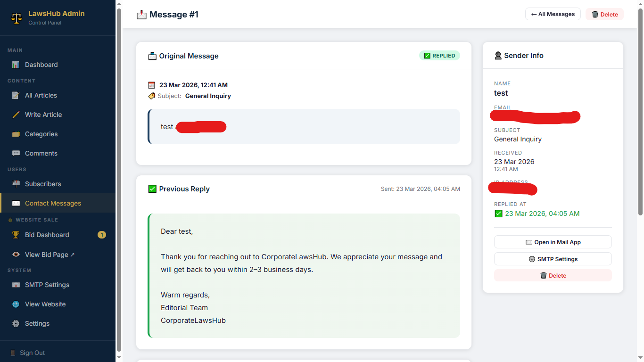644x362 pixels.
Task: Click the Bid Dashboard trophy icon
Action: click(16, 235)
